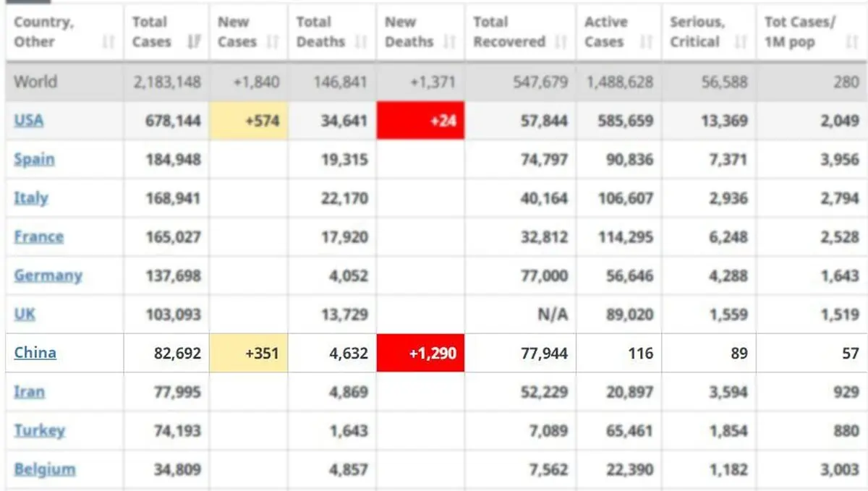868x491 pixels.
Task: Open the Germany country link
Action: (x=48, y=276)
